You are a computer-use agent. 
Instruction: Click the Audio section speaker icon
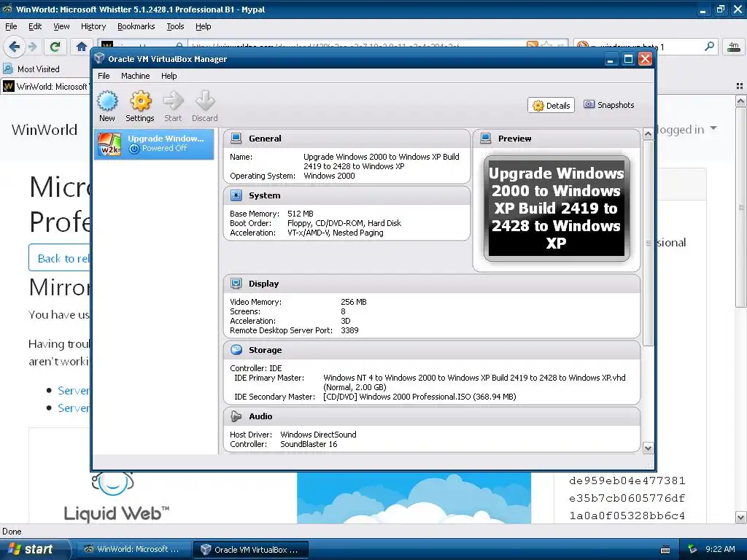point(236,416)
